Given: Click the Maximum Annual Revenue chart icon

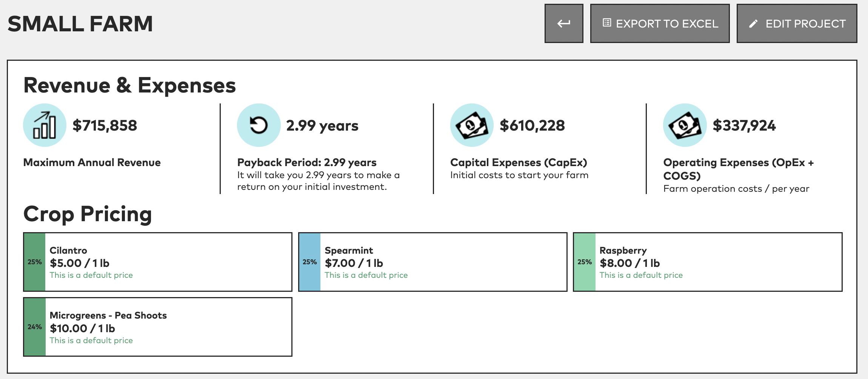Looking at the screenshot, I should pyautogui.click(x=45, y=125).
